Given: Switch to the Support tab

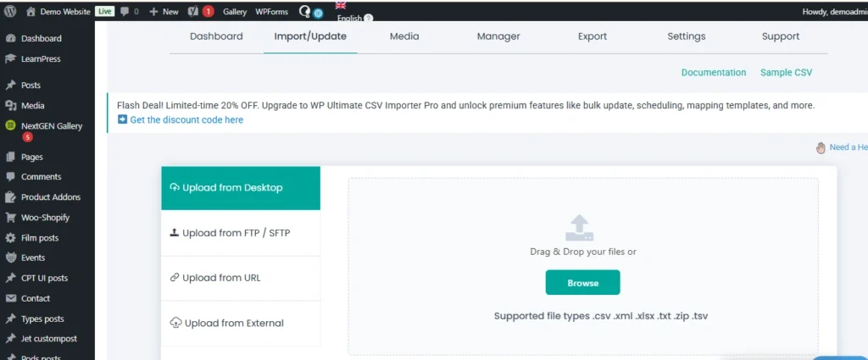Looking at the screenshot, I should tap(781, 36).
